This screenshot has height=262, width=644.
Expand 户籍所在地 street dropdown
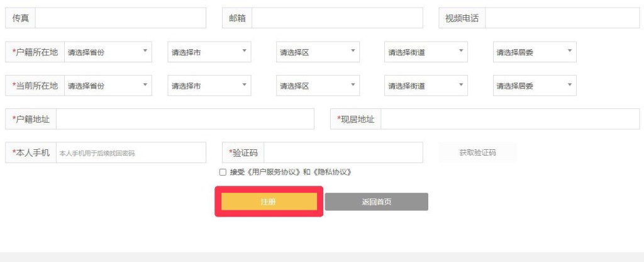[x=426, y=52]
